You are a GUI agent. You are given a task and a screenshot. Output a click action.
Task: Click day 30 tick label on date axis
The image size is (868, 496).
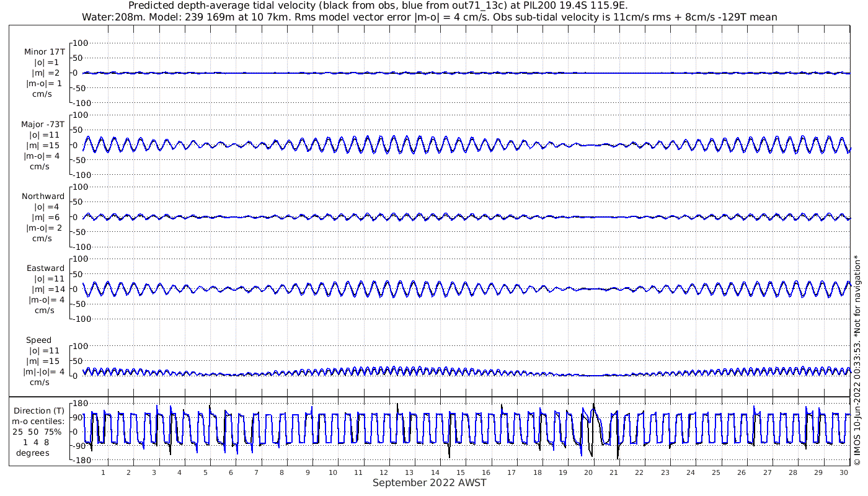(844, 472)
